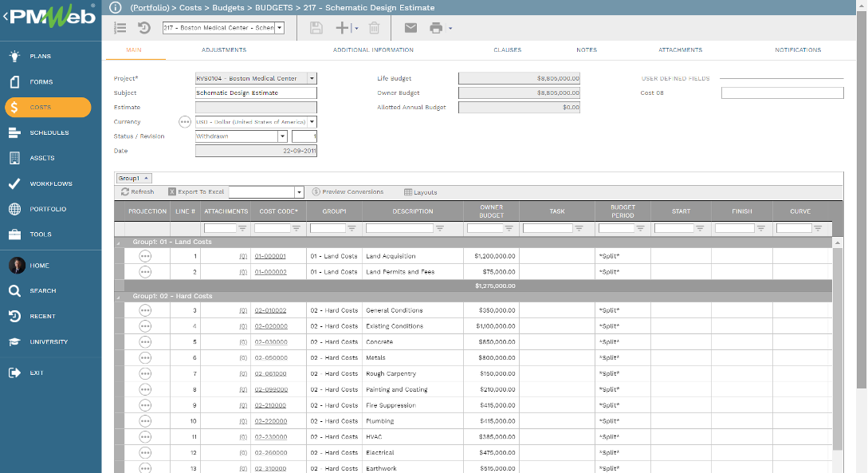Click the Portfolio breadcrumb link
This screenshot has width=868, height=473.
point(150,8)
